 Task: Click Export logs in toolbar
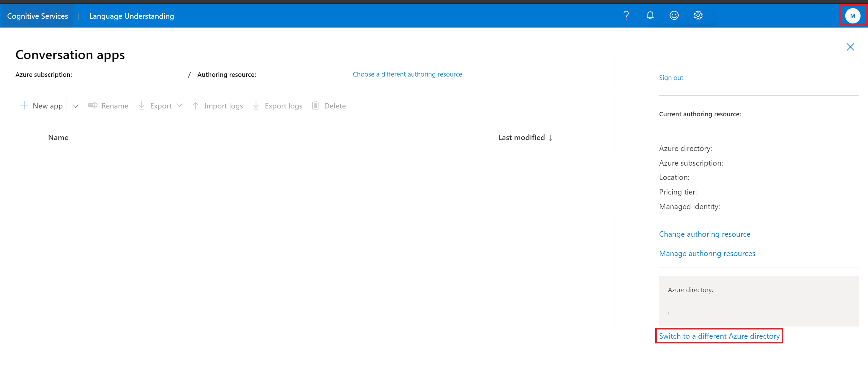[x=277, y=106]
